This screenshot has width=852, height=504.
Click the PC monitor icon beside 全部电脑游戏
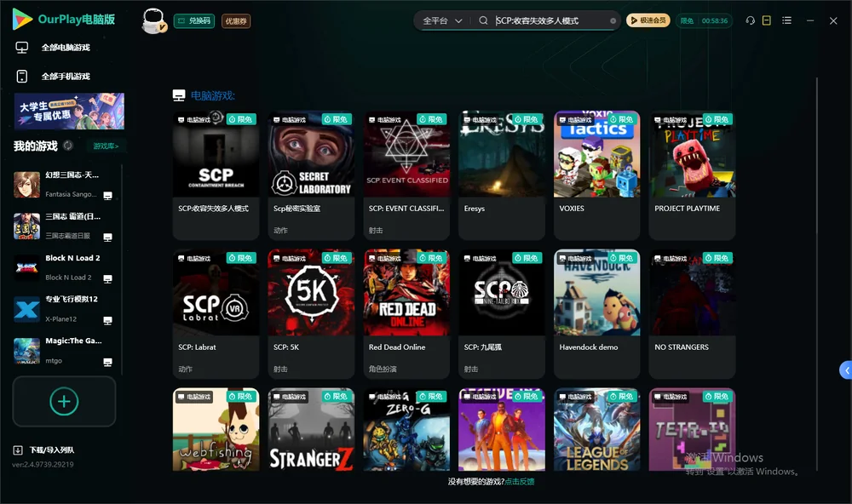pos(22,48)
